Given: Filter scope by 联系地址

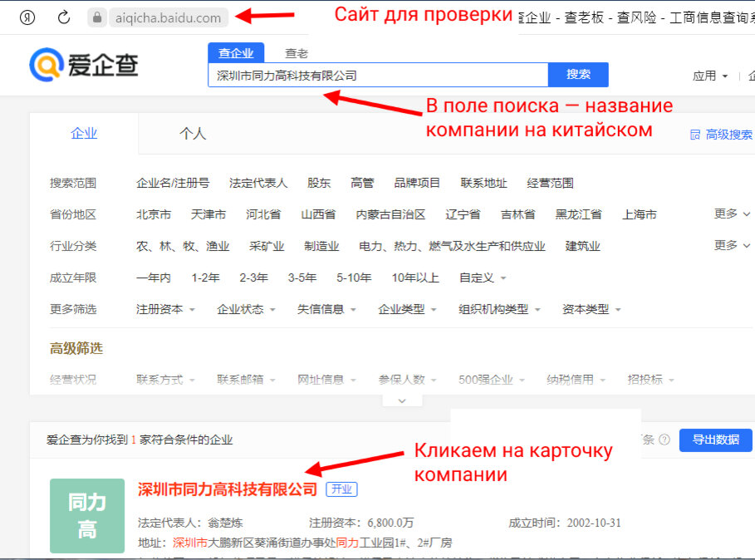Looking at the screenshot, I should tap(483, 183).
